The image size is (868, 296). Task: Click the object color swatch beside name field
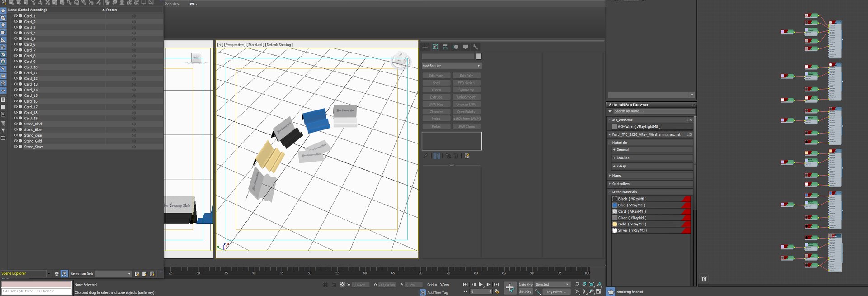[479, 57]
